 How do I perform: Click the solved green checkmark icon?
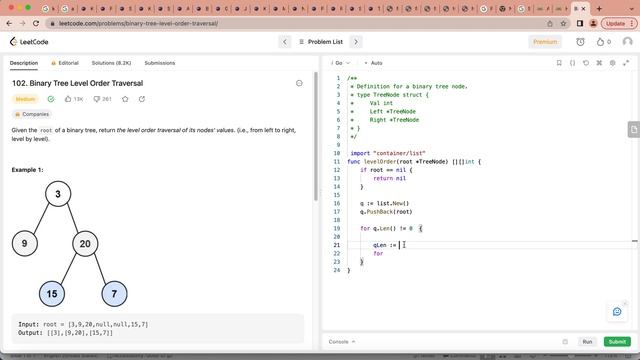pos(51,99)
